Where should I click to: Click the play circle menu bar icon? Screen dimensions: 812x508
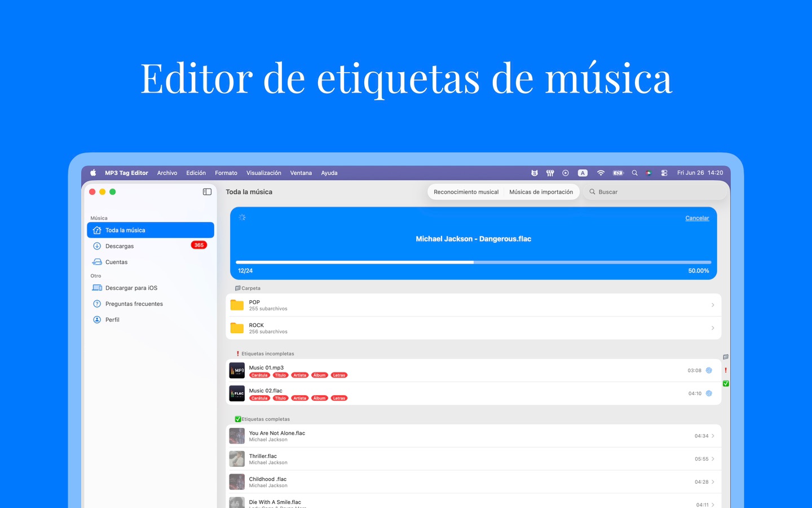566,173
